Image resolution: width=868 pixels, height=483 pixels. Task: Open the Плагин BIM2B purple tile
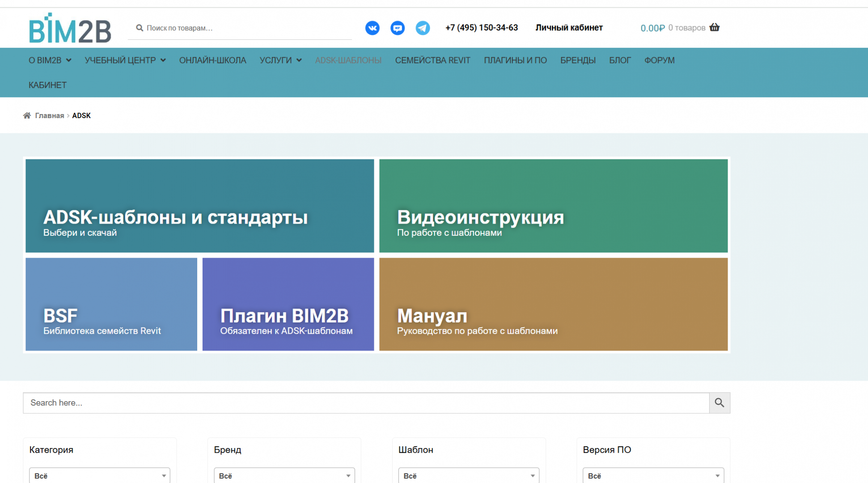coord(288,304)
